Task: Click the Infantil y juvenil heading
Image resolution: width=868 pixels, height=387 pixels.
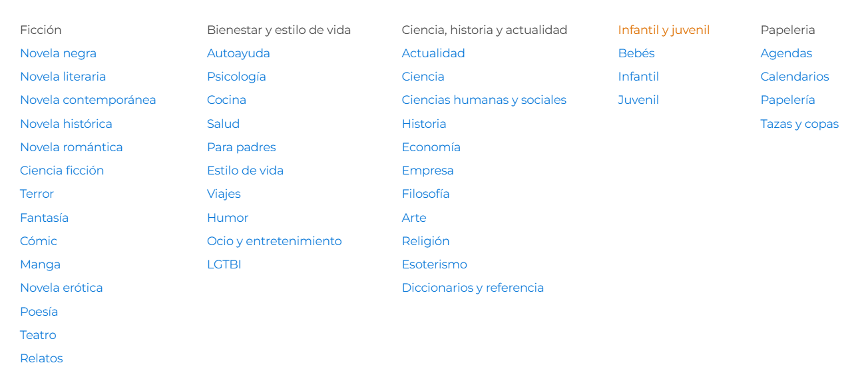Action: coord(664,30)
